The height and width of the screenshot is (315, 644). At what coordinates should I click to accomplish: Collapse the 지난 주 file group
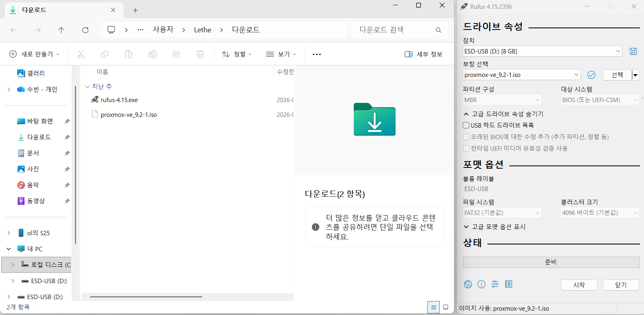click(87, 87)
